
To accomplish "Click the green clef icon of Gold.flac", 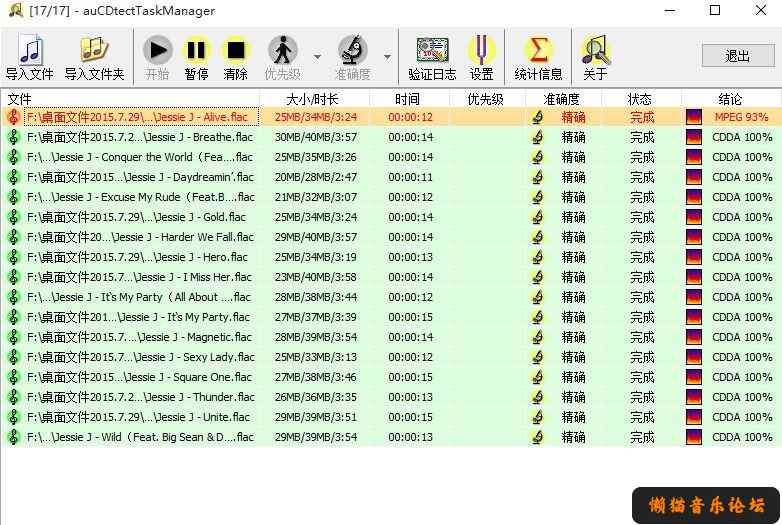I will click(x=13, y=217).
